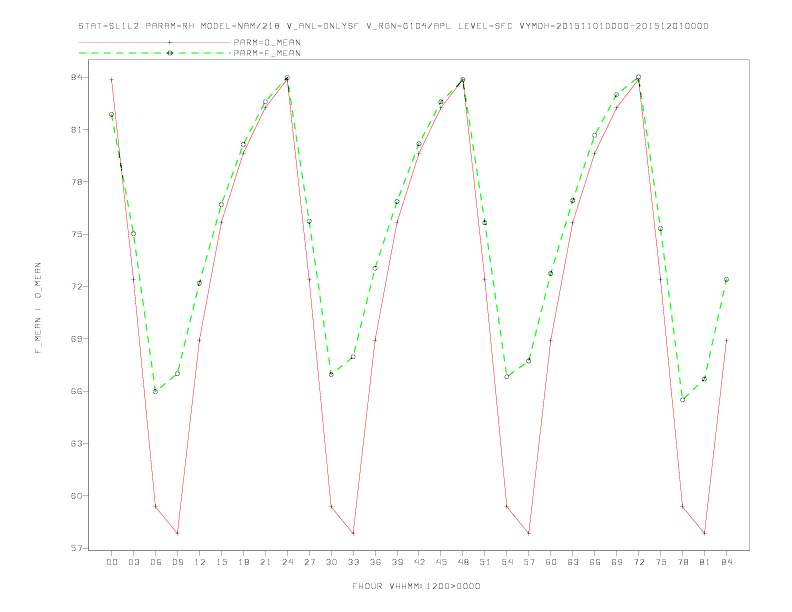Click the y-axis tick label 69
Screen dimensions: 792x612
(x=77, y=339)
